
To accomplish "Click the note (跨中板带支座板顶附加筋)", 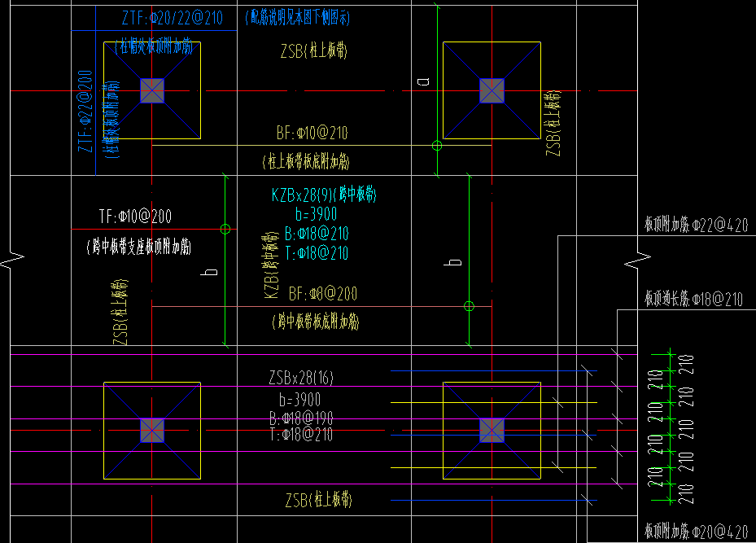I will click(x=139, y=247).
